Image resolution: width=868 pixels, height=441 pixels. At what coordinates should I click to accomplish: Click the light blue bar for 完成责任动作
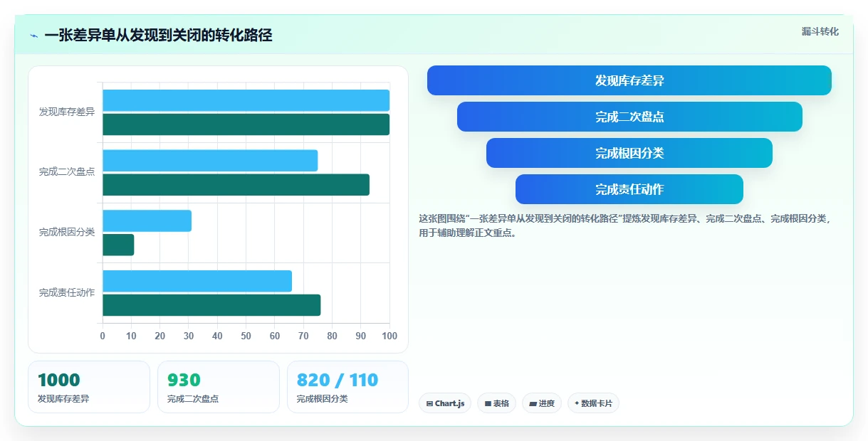pyautogui.click(x=197, y=281)
